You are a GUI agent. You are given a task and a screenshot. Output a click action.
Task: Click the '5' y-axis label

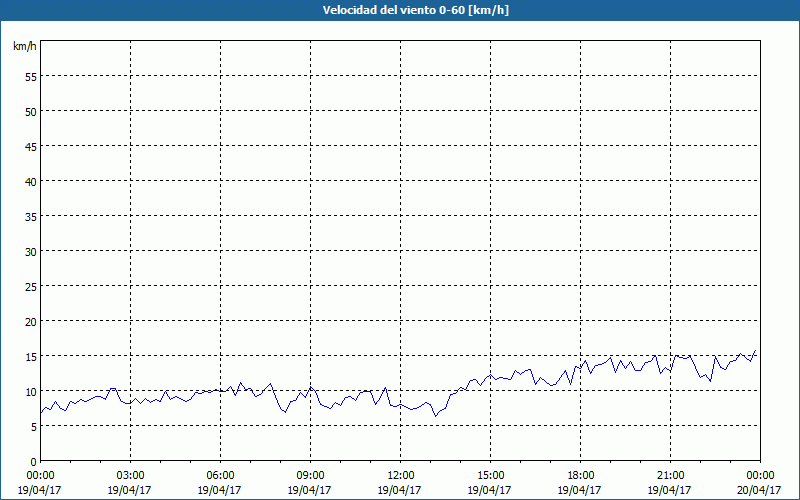pyautogui.click(x=34, y=427)
